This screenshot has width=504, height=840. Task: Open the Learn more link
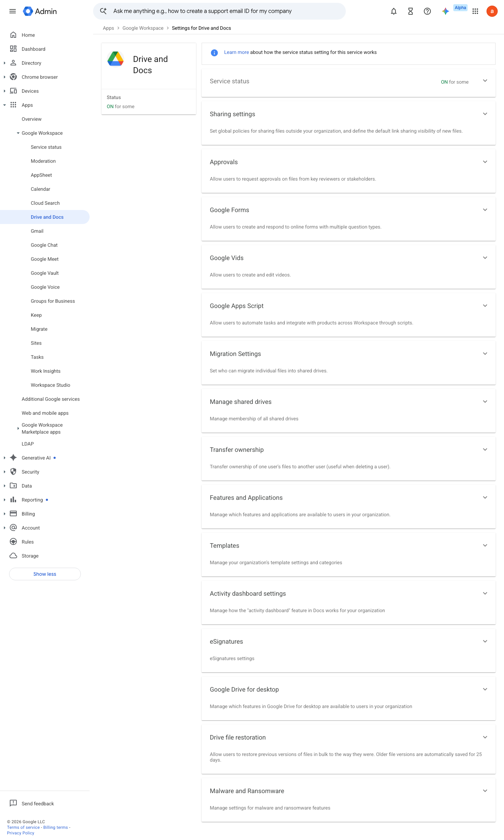coord(236,52)
